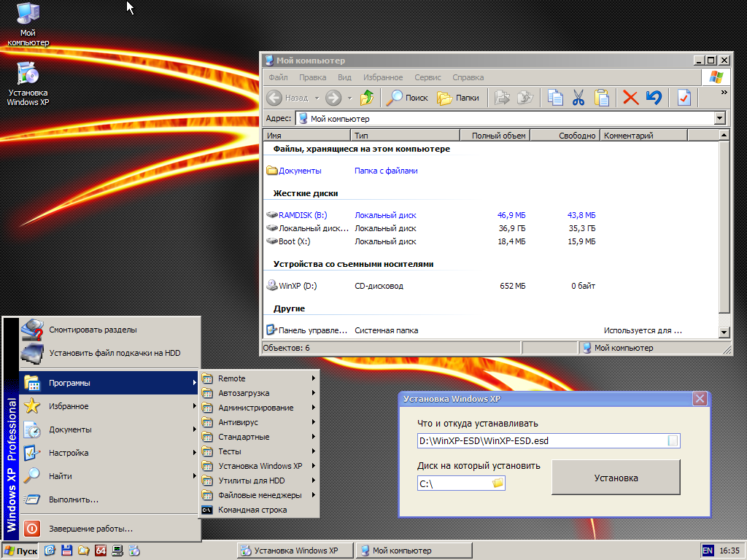Click the Properties checkmark sheet icon

684,98
